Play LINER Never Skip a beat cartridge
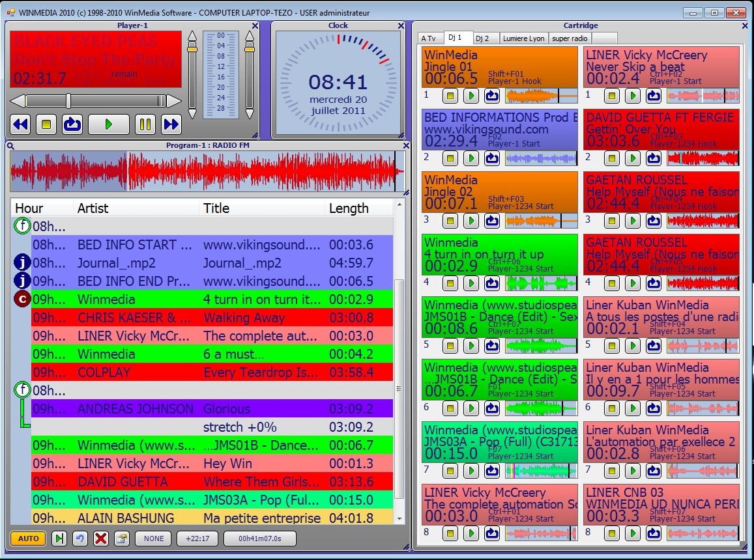Image resolution: width=754 pixels, height=560 pixels. [633, 96]
